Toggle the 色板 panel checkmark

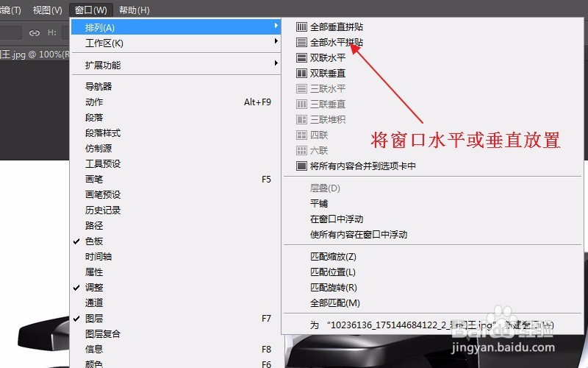(x=76, y=241)
